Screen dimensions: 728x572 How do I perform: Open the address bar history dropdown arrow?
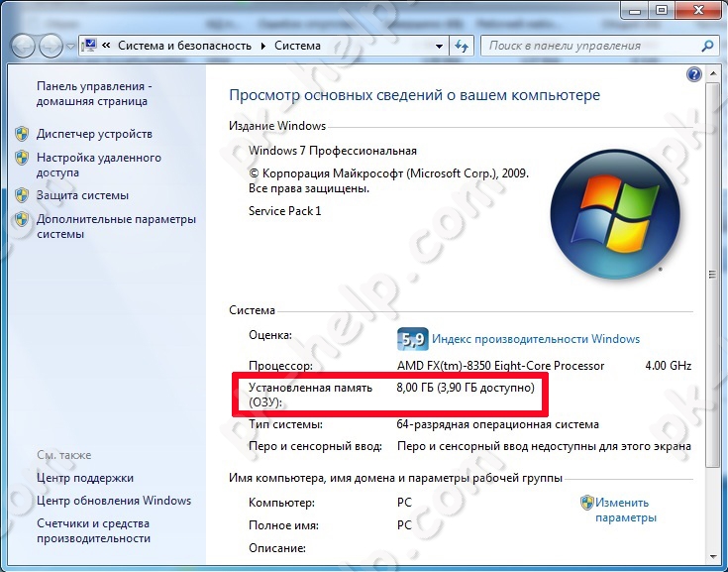coord(439,46)
